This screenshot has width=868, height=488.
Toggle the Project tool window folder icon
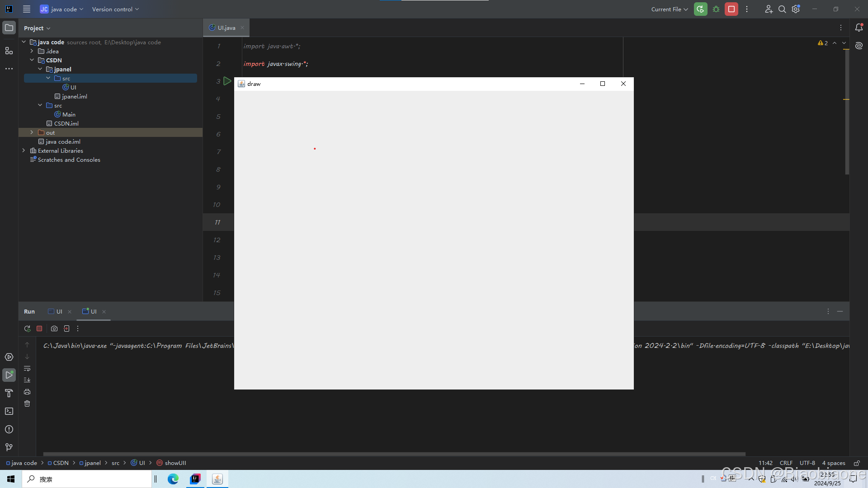tap(9, 28)
